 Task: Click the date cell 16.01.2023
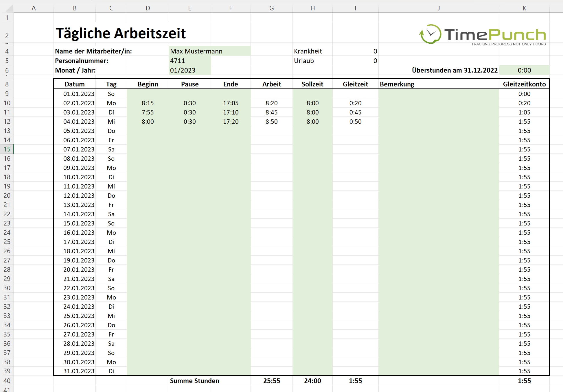coord(75,232)
